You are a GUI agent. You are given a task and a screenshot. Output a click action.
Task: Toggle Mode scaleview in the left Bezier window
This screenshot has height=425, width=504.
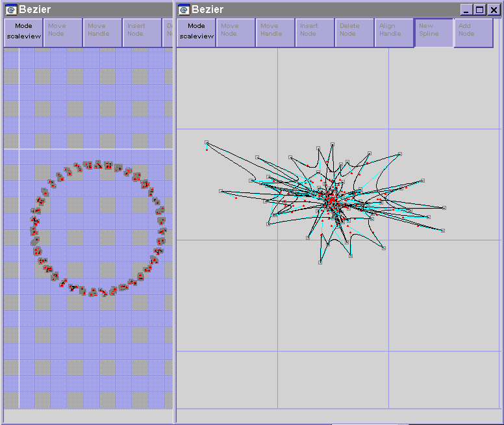tap(23, 32)
